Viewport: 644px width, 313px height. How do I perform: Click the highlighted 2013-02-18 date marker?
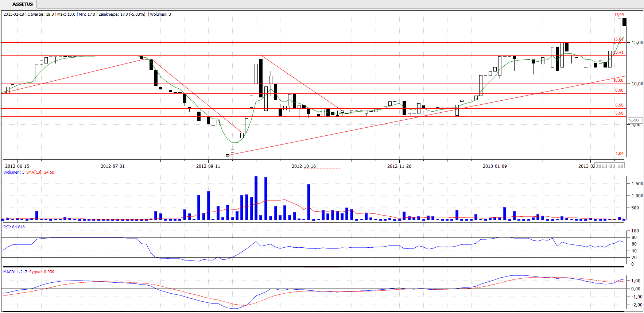(609, 166)
